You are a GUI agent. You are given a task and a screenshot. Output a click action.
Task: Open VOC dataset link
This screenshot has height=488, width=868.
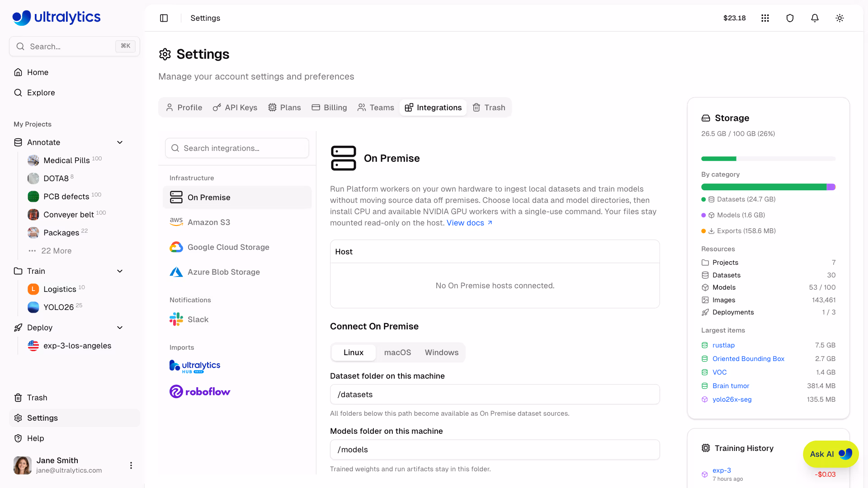click(719, 372)
